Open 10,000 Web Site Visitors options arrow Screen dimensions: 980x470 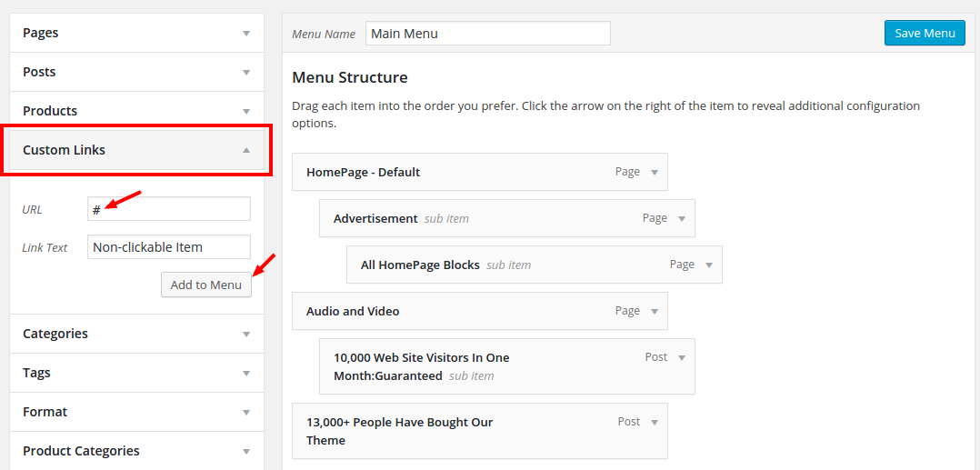682,357
